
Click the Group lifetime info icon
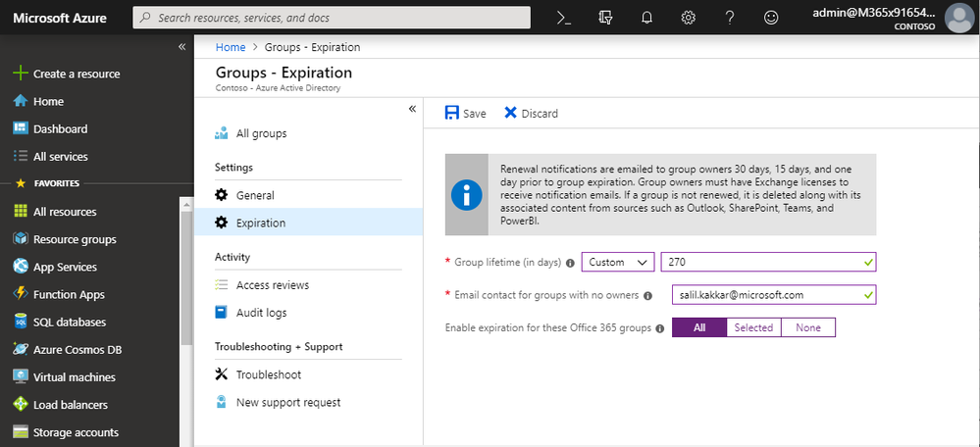[570, 263]
